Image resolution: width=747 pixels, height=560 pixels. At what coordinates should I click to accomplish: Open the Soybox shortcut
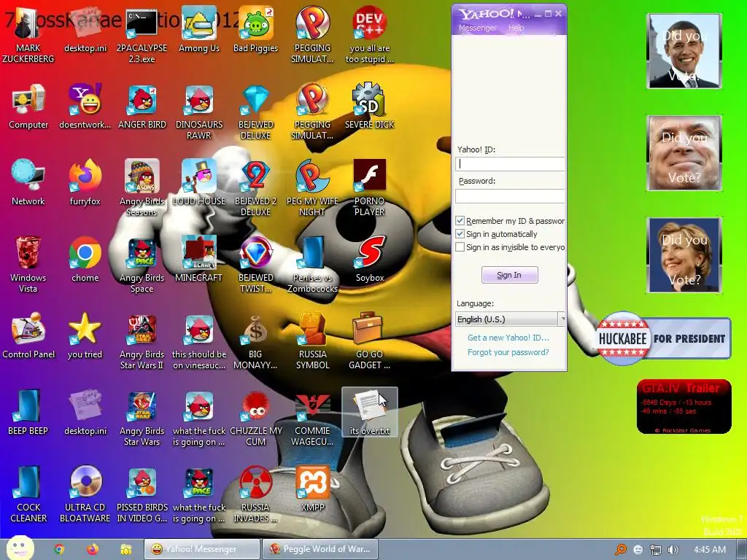coord(369,260)
